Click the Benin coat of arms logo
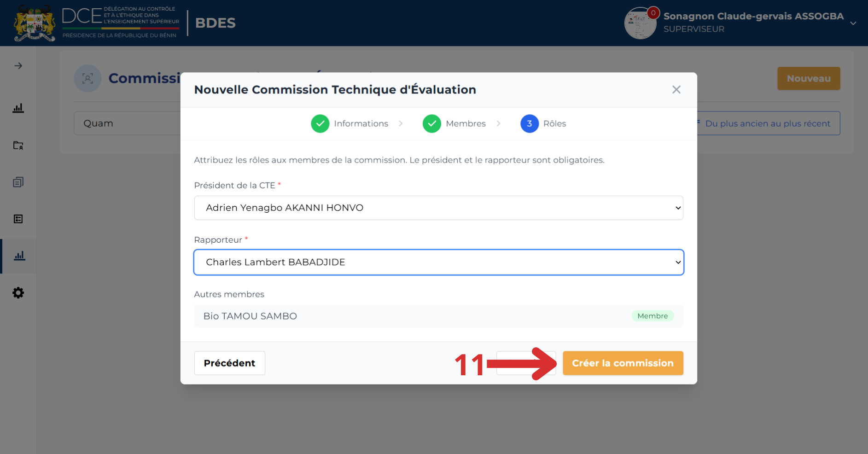868x454 pixels. pos(35,23)
